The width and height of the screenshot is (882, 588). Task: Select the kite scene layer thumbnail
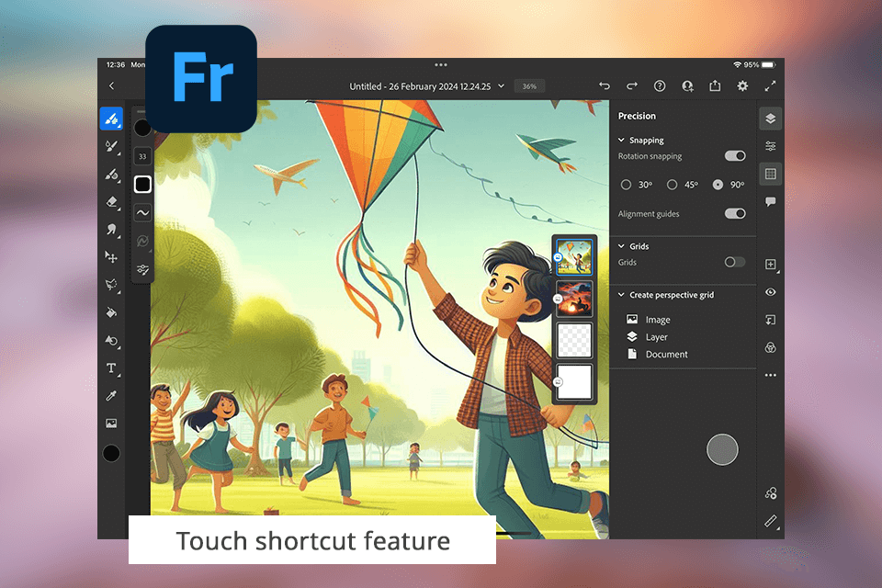click(x=573, y=256)
